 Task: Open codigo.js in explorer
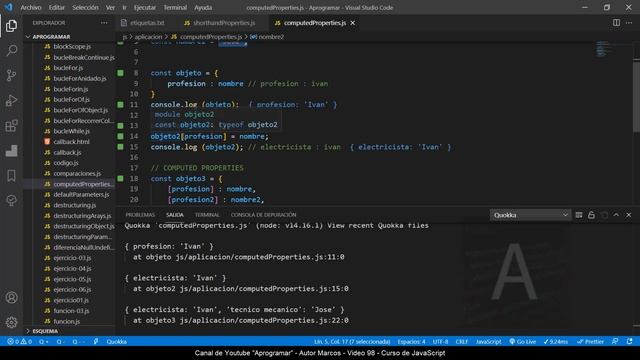[x=66, y=163]
